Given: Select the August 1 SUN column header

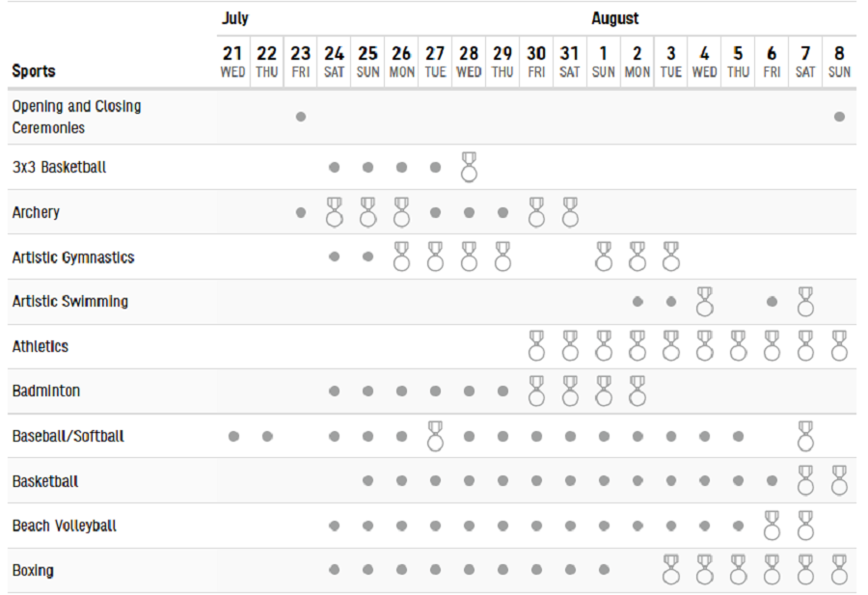Looking at the screenshot, I should [604, 62].
